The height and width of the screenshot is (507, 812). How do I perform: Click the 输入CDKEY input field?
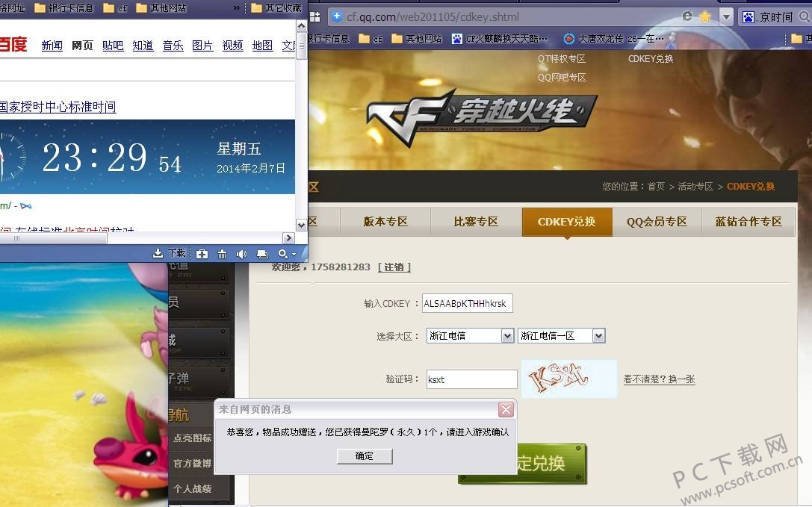(x=467, y=303)
